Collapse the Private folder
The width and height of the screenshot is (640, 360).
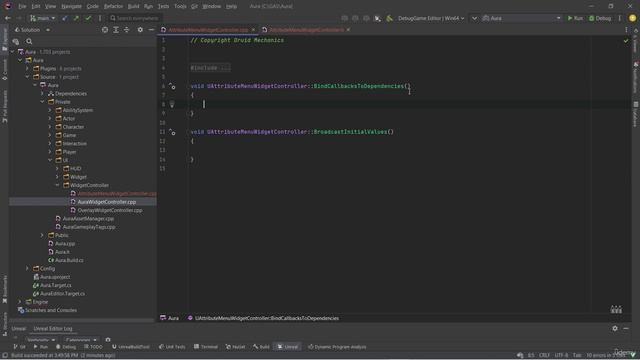point(42,102)
